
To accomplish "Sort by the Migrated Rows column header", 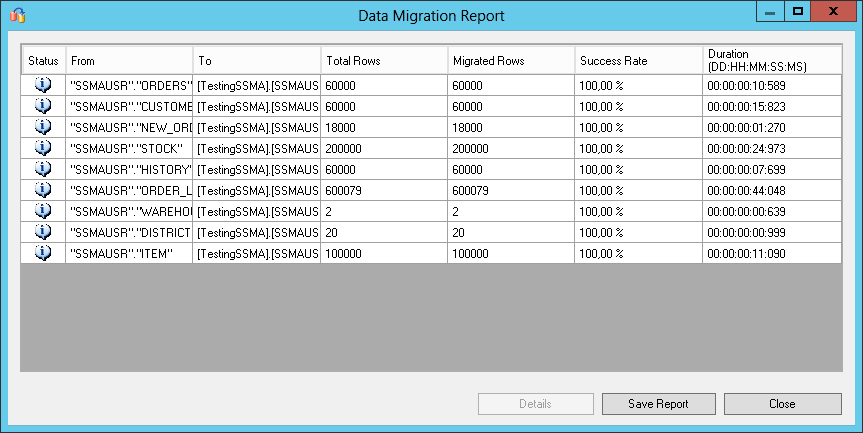I will pyautogui.click(x=510, y=60).
